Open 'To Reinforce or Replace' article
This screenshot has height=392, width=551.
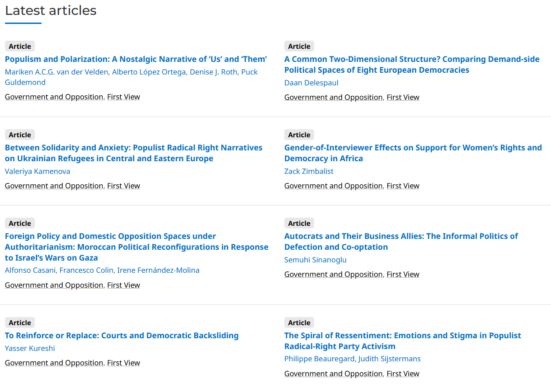[x=122, y=336]
